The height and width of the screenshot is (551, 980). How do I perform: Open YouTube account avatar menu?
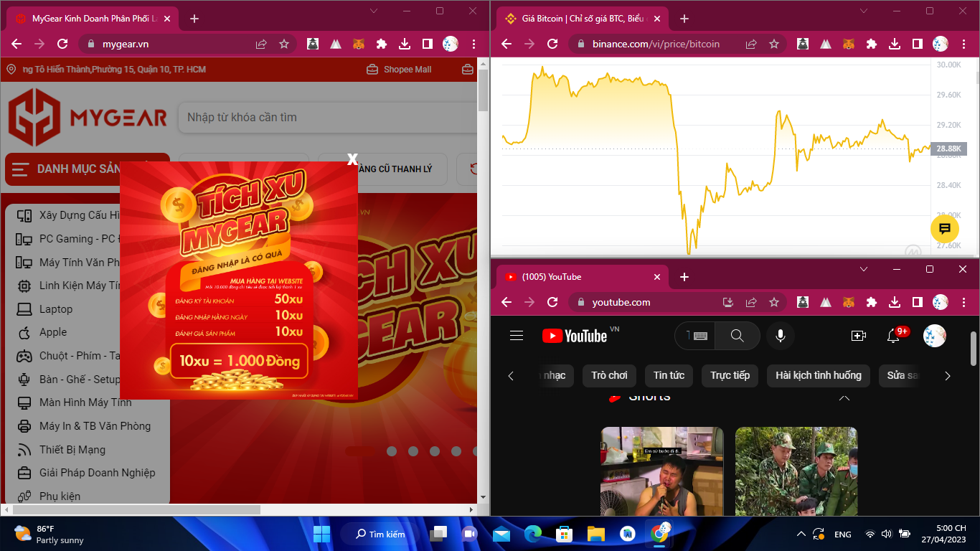[934, 335]
